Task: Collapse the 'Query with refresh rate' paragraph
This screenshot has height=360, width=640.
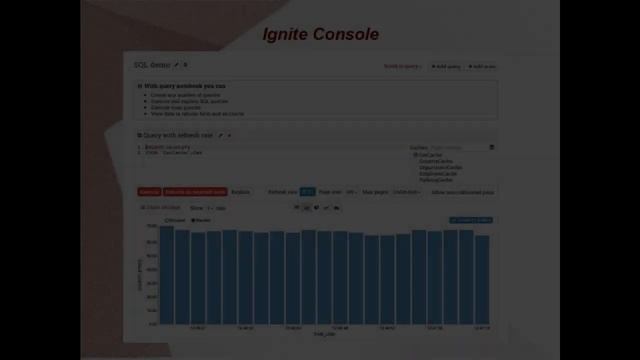Action: tap(140, 135)
